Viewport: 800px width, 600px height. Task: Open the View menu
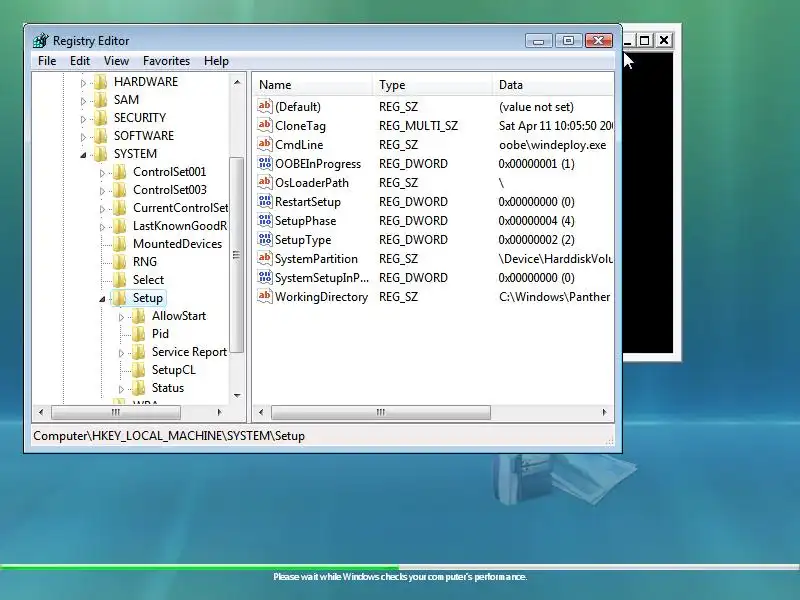pyautogui.click(x=116, y=61)
